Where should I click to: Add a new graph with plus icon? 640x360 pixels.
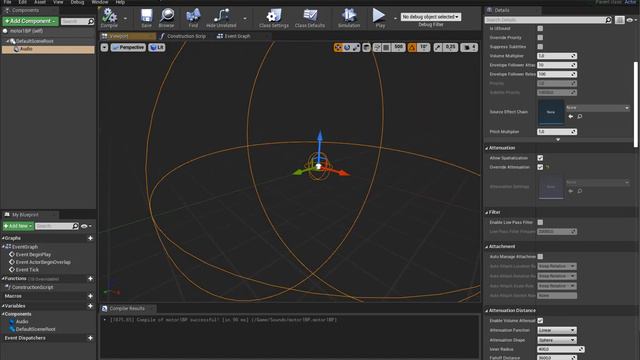click(x=90, y=238)
